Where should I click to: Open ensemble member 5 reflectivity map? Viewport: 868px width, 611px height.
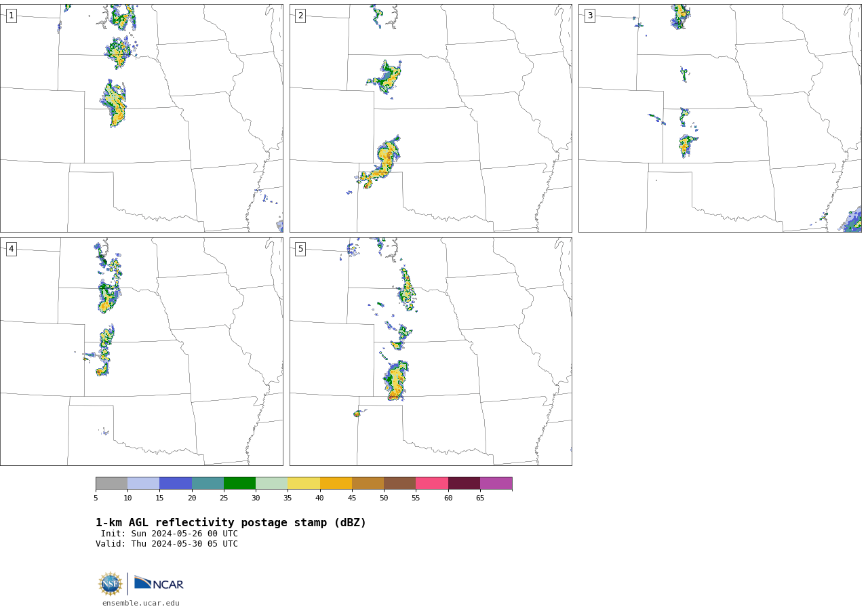431,351
